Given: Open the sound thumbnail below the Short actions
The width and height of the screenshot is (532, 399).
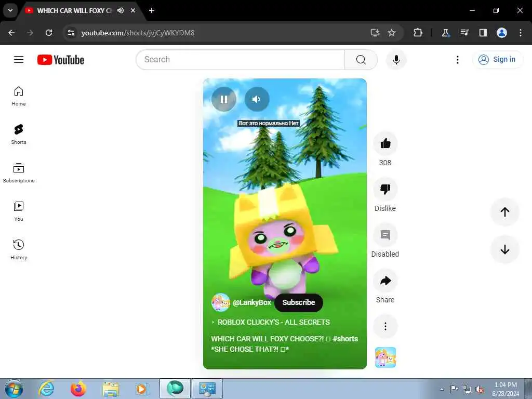Looking at the screenshot, I should point(385,357).
